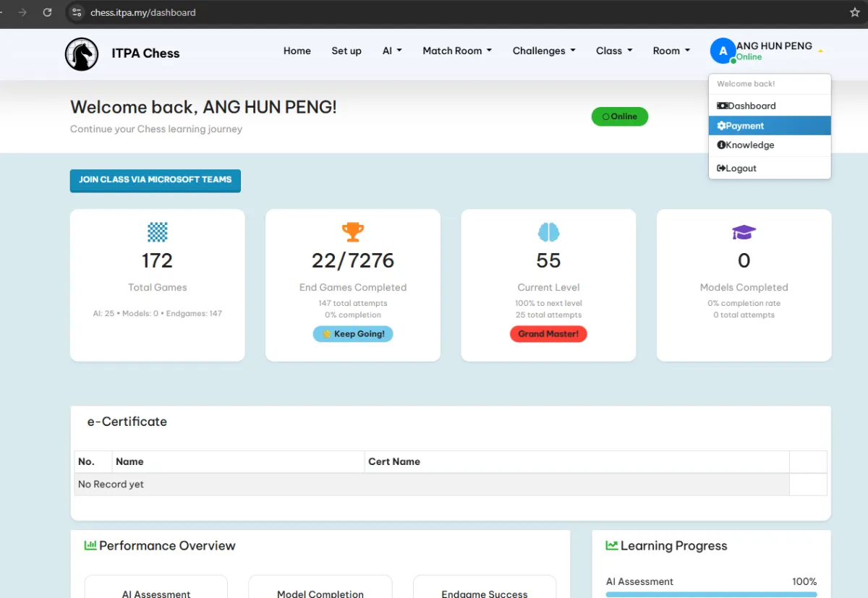
Task: Click the e-Certificate section heading
Action: point(127,422)
